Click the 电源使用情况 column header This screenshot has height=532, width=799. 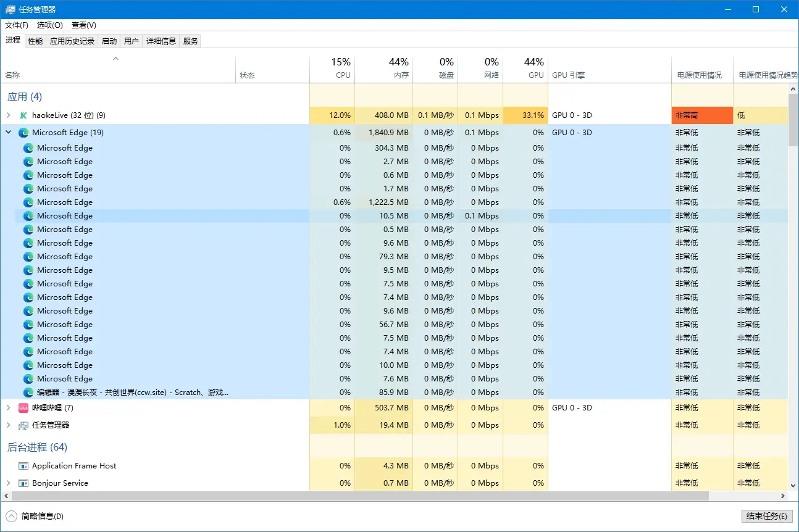click(702, 69)
